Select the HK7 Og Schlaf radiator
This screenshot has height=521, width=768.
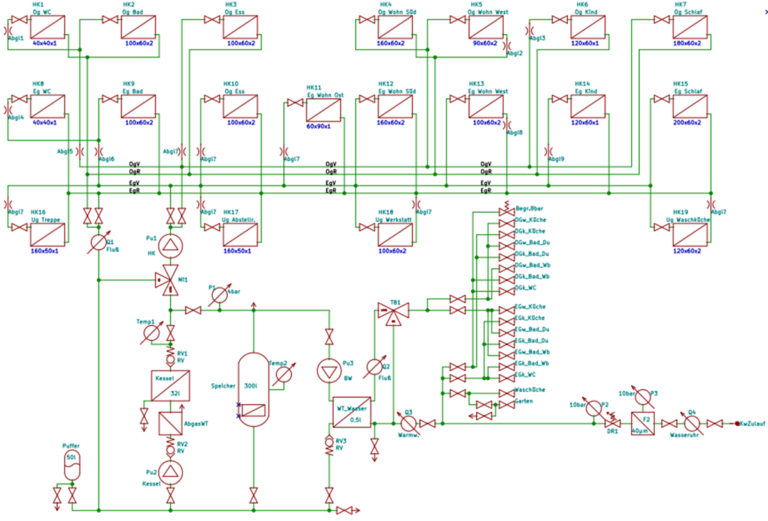690,27
